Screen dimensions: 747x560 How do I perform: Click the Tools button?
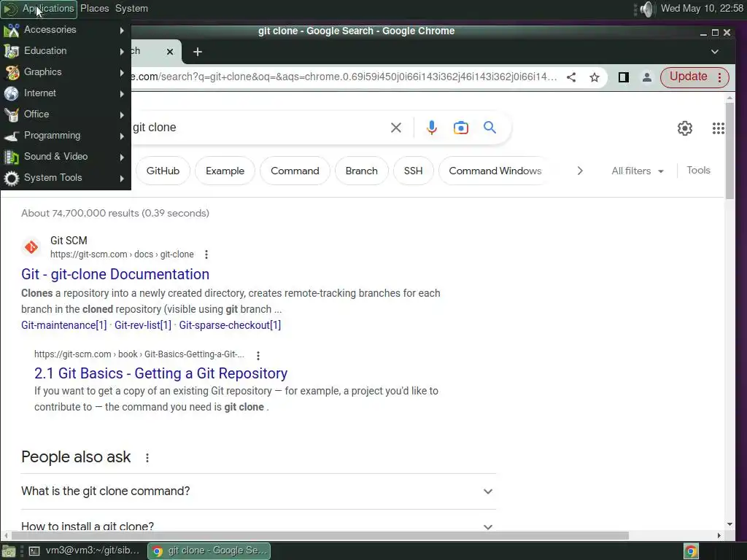(x=698, y=171)
